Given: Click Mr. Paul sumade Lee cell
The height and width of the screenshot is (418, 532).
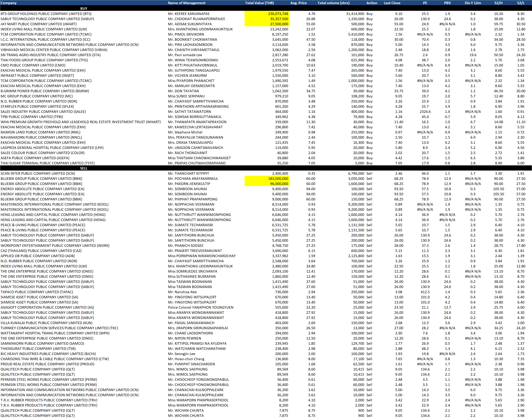Looking at the screenshot, I should point(185,55).
